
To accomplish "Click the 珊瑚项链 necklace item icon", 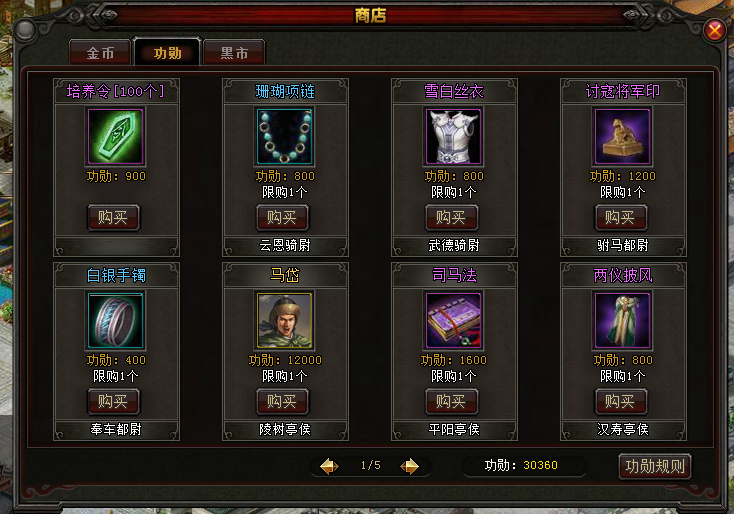I will click(285, 136).
